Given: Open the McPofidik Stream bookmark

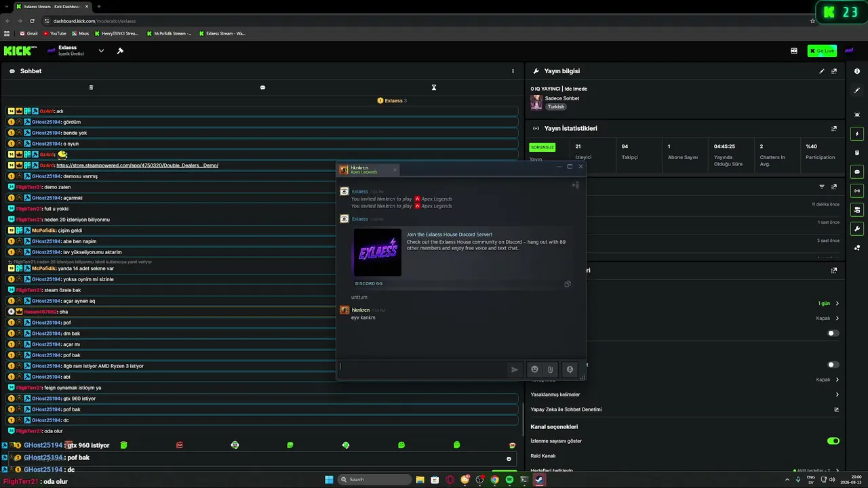Looking at the screenshot, I should click(170, 33).
